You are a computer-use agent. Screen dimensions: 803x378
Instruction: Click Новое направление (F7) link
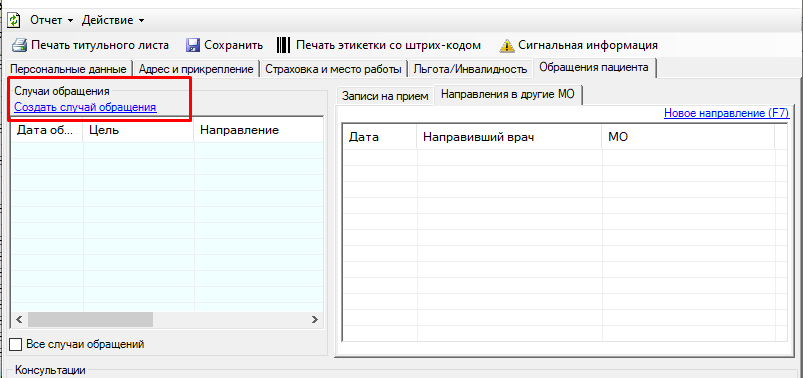click(x=727, y=113)
